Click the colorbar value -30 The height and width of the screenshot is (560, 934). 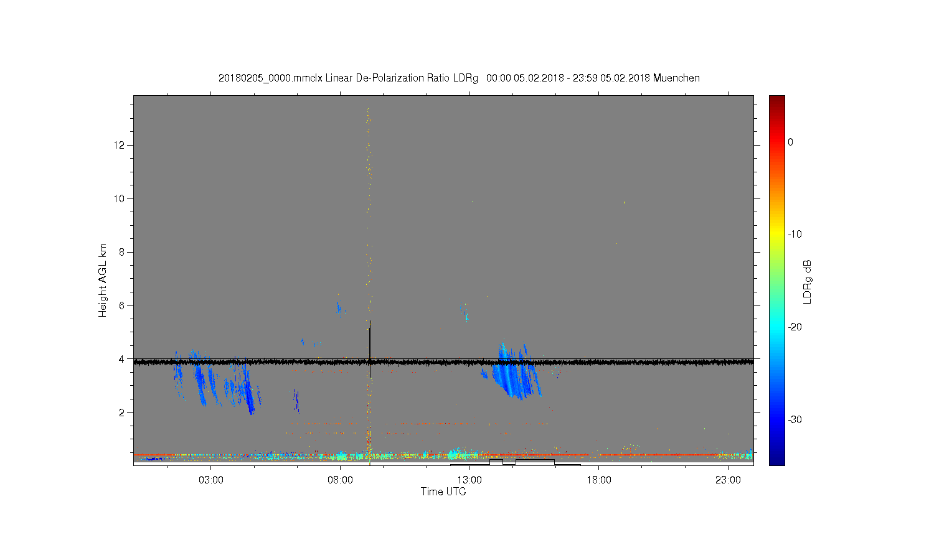pos(795,419)
